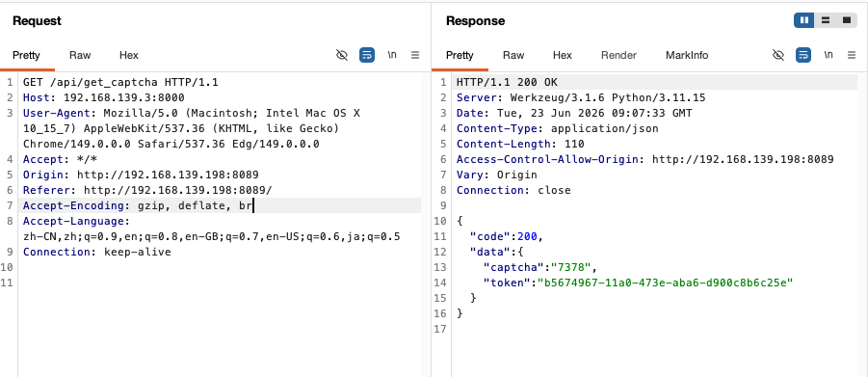Click the Chrome/149.0.0.0 Safari user-agent continuation line
The image size is (868, 377).
point(171,145)
